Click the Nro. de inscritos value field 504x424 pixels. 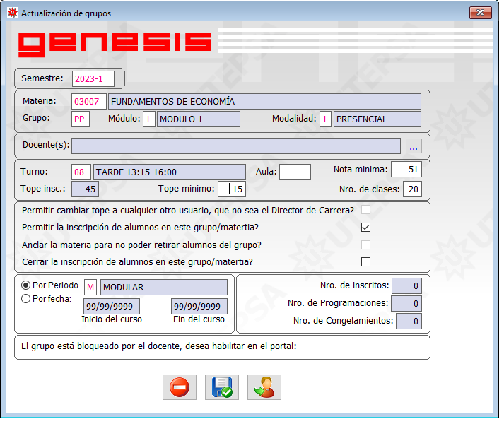[x=406, y=285]
